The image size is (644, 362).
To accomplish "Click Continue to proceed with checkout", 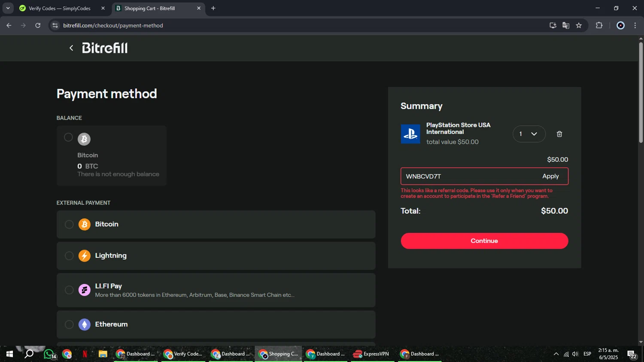I will click(484, 241).
